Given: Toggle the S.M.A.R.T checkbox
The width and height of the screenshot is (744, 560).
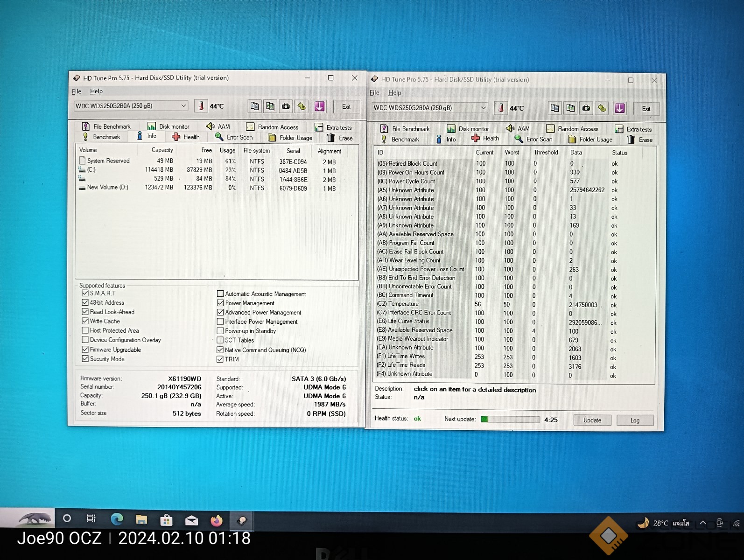Looking at the screenshot, I should tap(85, 293).
